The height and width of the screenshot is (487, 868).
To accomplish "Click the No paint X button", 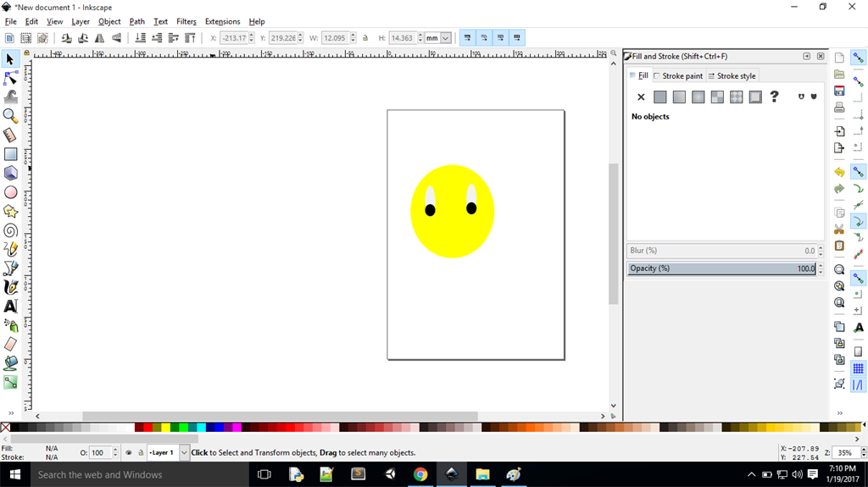I will tap(641, 97).
